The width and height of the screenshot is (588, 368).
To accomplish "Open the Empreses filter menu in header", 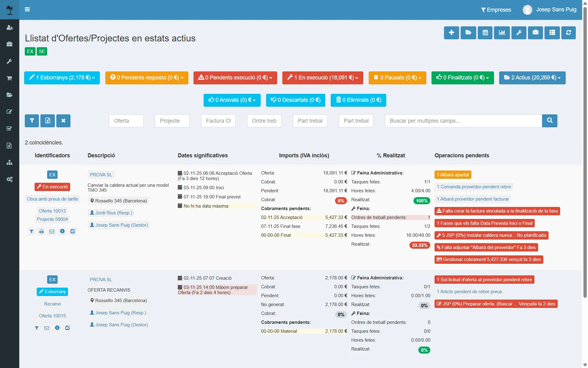I will pos(496,10).
